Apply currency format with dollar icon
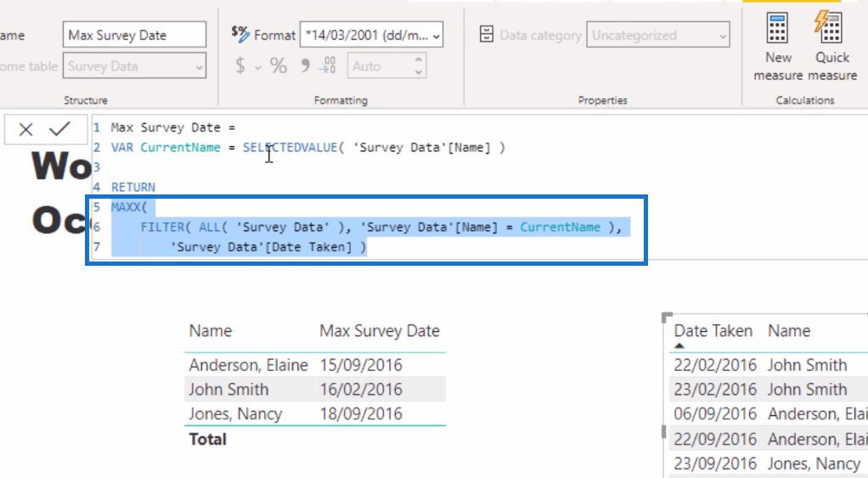This screenshot has width=868, height=478. coord(240,66)
